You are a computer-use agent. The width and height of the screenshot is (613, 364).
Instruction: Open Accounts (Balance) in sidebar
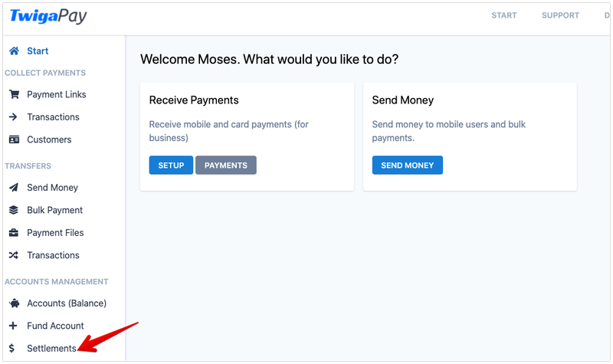point(67,303)
